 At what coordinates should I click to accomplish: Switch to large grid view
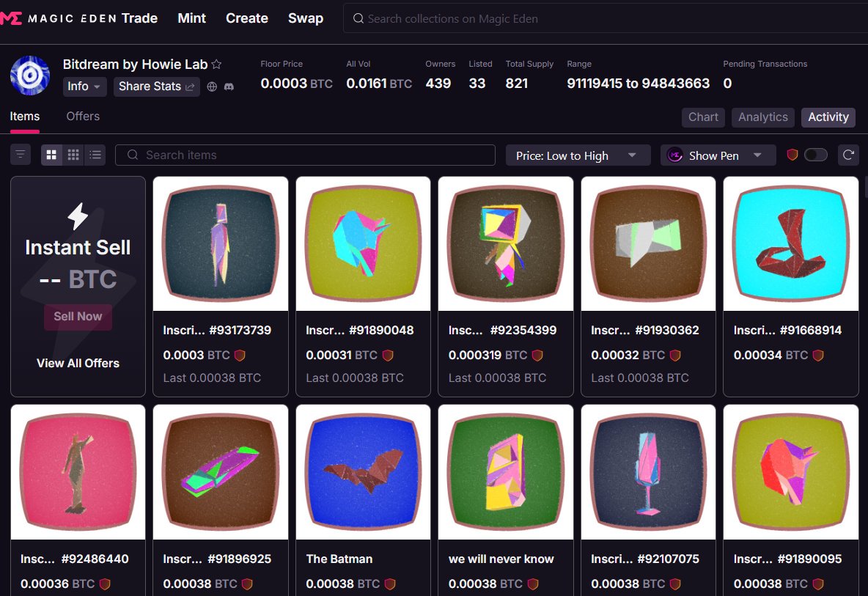[x=51, y=155]
